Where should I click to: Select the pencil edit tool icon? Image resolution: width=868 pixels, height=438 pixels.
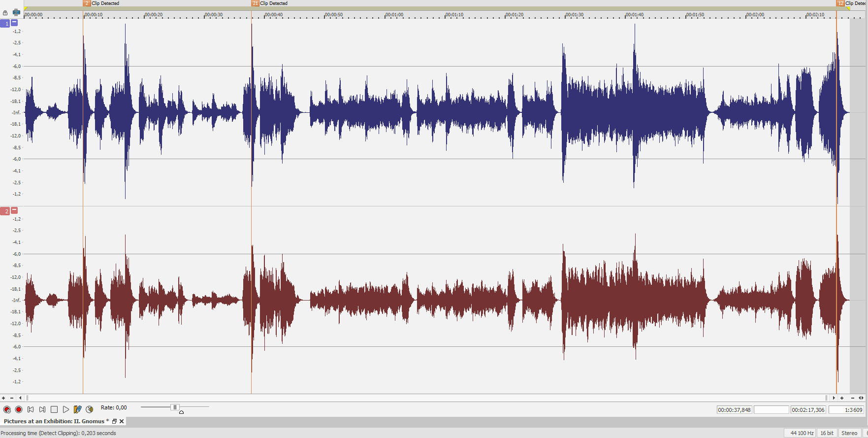77,409
